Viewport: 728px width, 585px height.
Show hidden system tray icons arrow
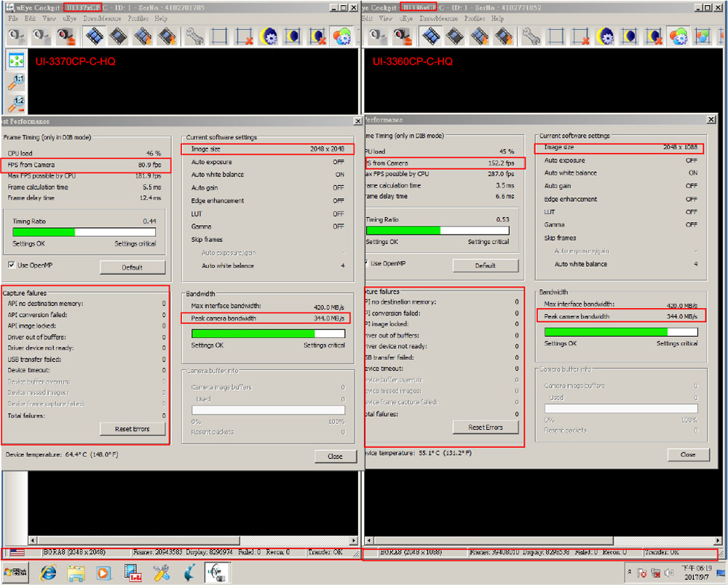[x=628, y=573]
